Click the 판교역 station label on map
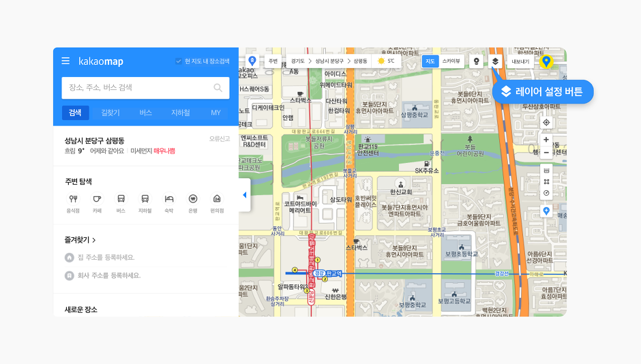The image size is (641, 364). [333, 274]
